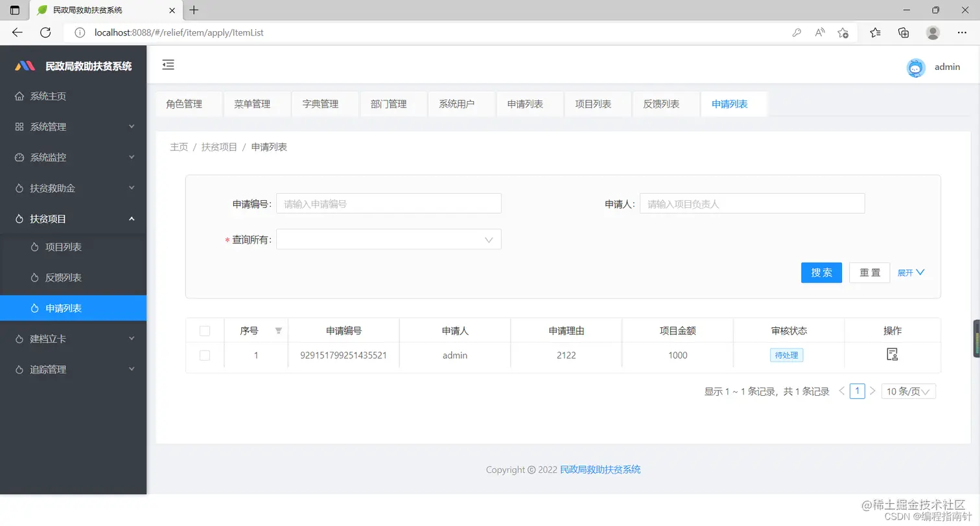Click the next page arrow in pagination
Viewport: 980px width, 526px height.
872,391
